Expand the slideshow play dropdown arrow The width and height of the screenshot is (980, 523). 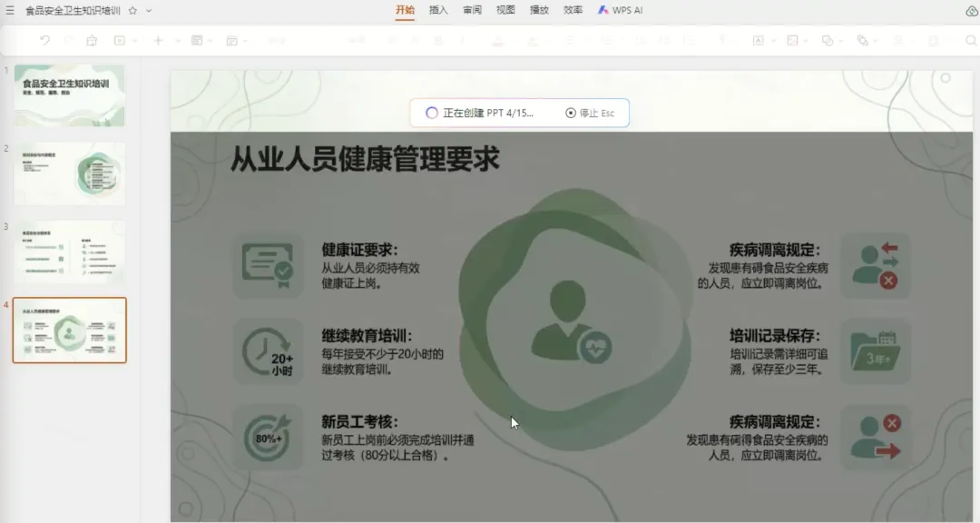tap(134, 41)
